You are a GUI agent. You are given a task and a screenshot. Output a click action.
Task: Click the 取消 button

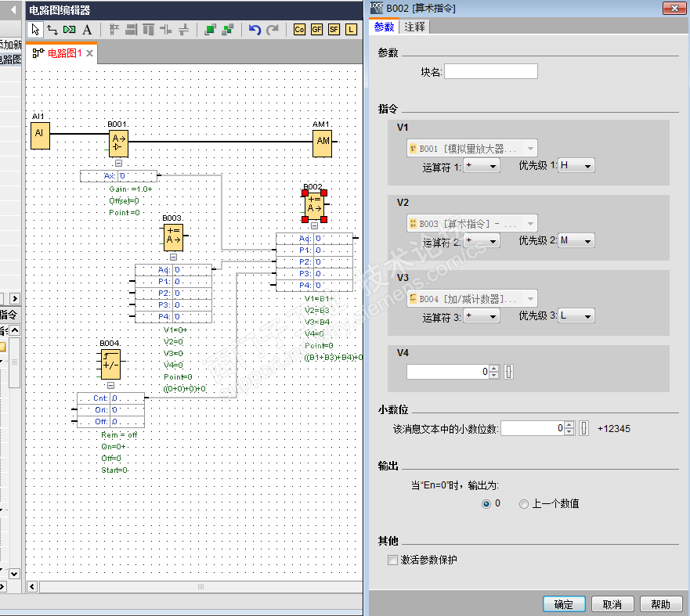(x=612, y=604)
